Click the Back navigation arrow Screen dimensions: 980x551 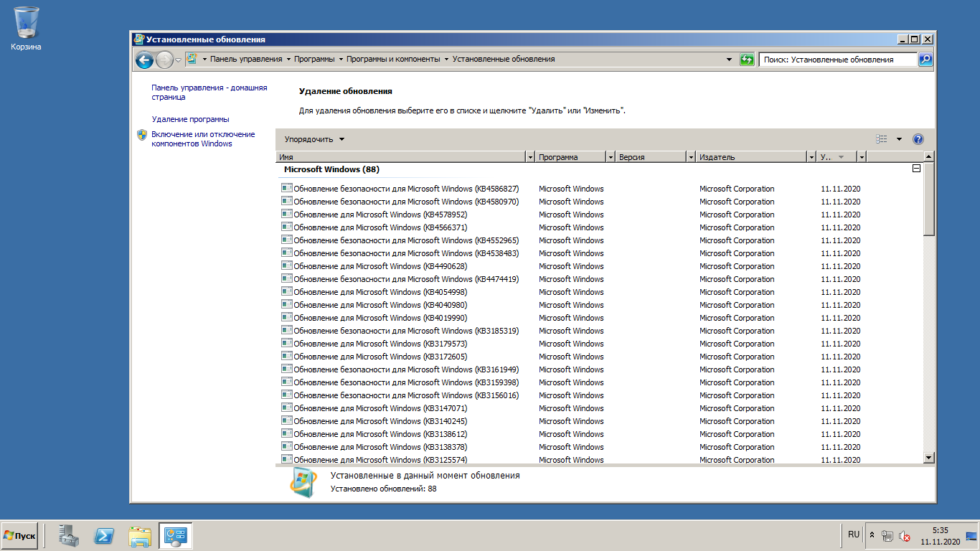pos(144,60)
